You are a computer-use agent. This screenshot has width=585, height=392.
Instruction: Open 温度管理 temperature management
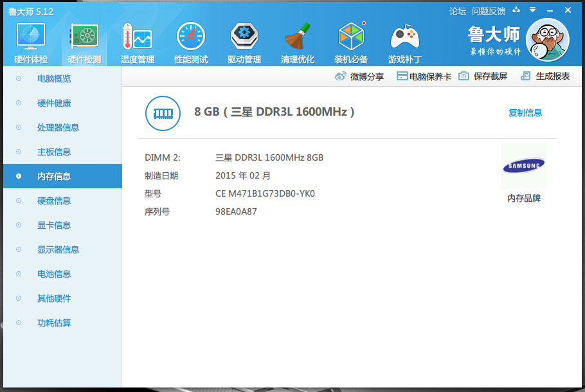coord(138,37)
